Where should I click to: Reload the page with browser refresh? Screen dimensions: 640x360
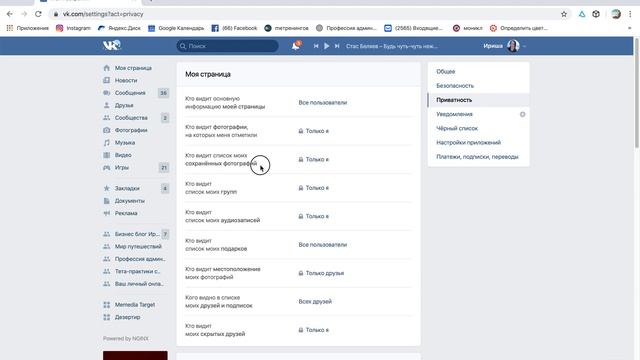point(38,14)
